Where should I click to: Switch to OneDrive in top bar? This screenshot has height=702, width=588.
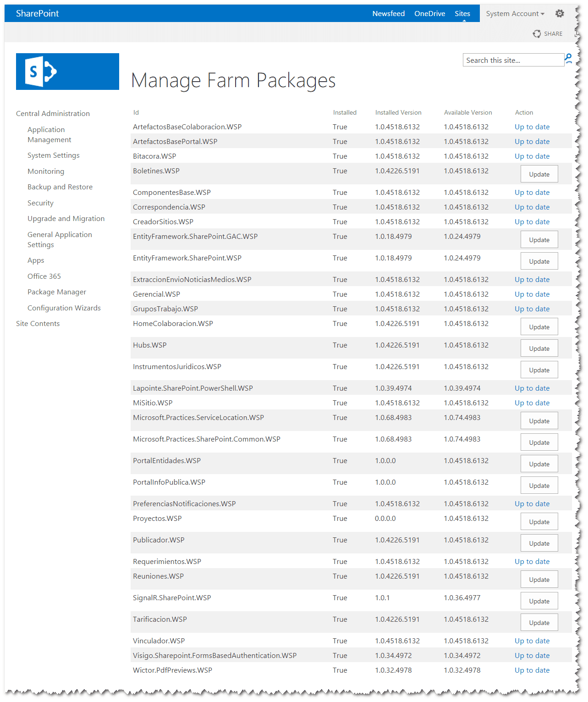coord(430,14)
